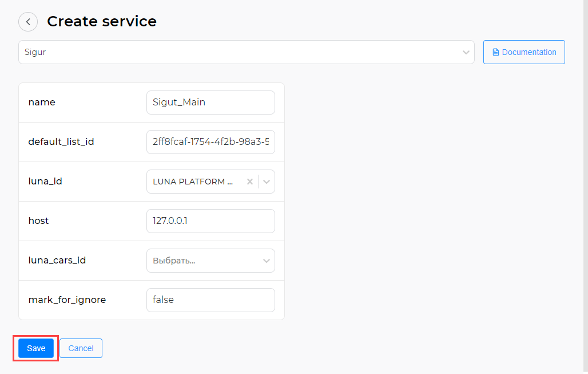The image size is (588, 374).
Task: Open the Sigur service type dropdown
Action: (246, 52)
